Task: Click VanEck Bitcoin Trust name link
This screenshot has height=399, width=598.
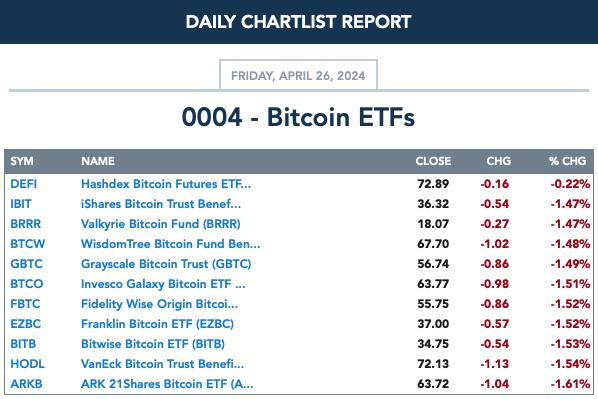Action: pos(162,364)
